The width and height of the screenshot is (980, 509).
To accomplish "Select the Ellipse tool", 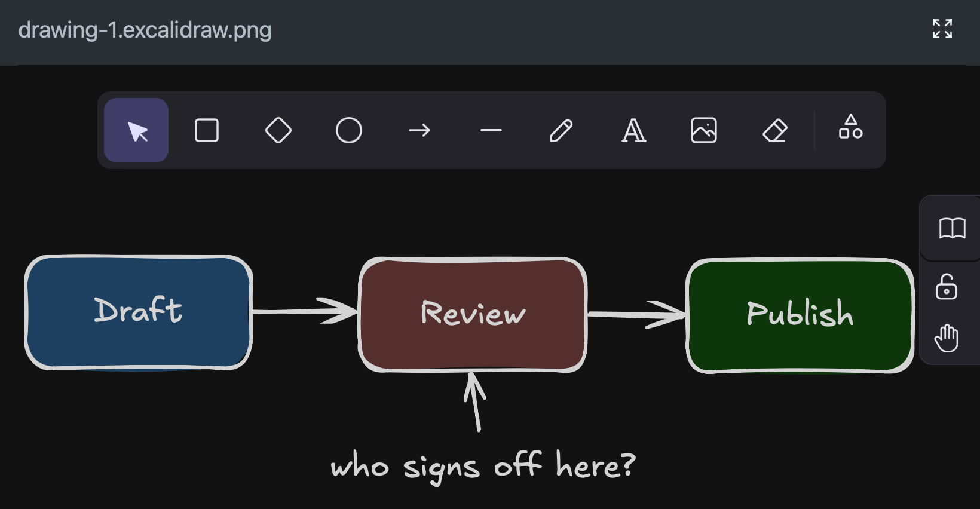I will point(349,130).
